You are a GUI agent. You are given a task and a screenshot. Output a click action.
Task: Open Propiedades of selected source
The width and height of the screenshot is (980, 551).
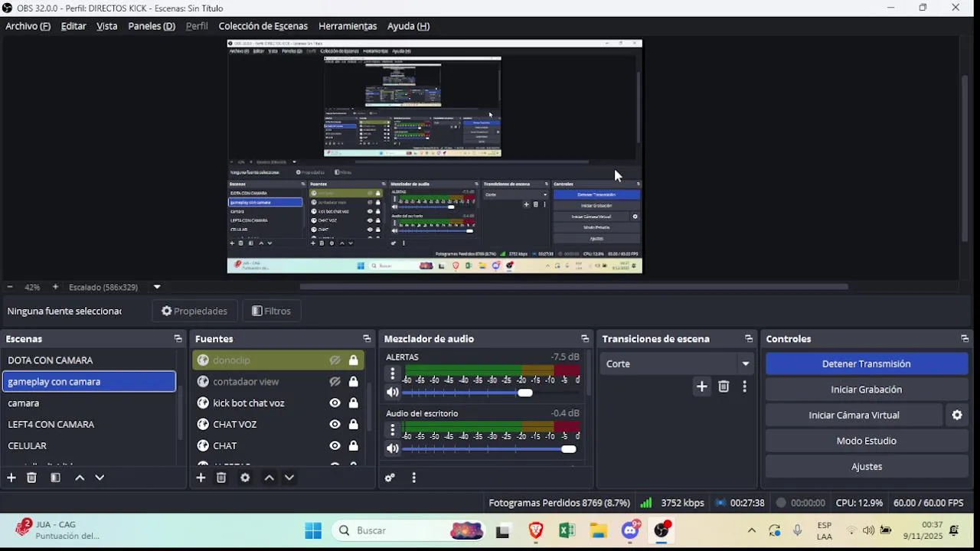point(194,311)
